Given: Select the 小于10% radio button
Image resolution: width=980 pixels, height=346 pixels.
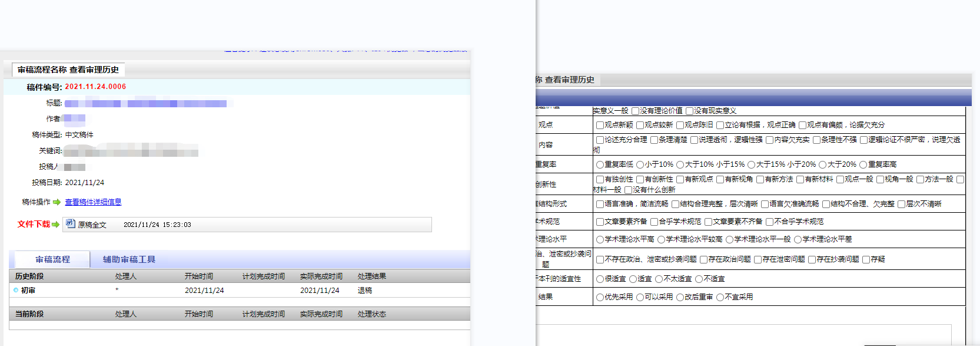Looking at the screenshot, I should coord(640,164).
